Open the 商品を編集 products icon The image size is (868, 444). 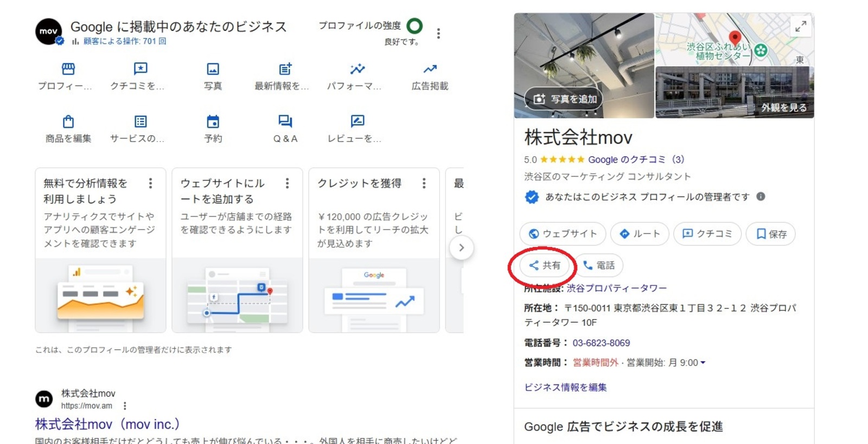(68, 121)
